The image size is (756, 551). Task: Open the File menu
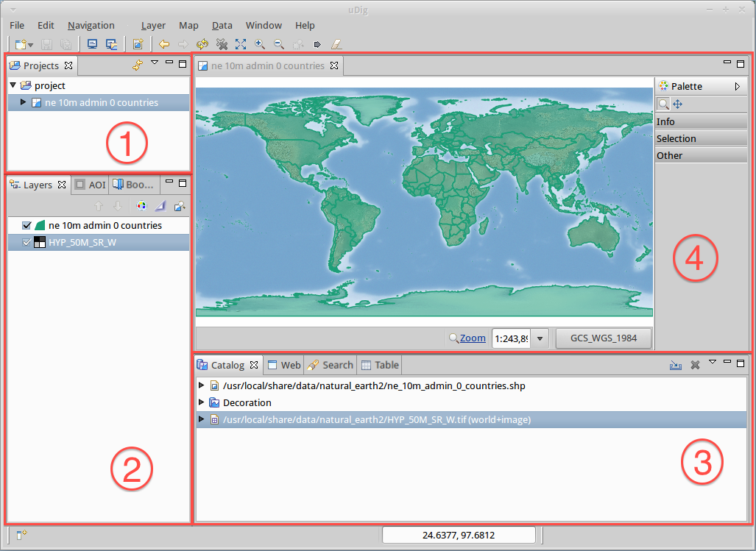(x=17, y=26)
